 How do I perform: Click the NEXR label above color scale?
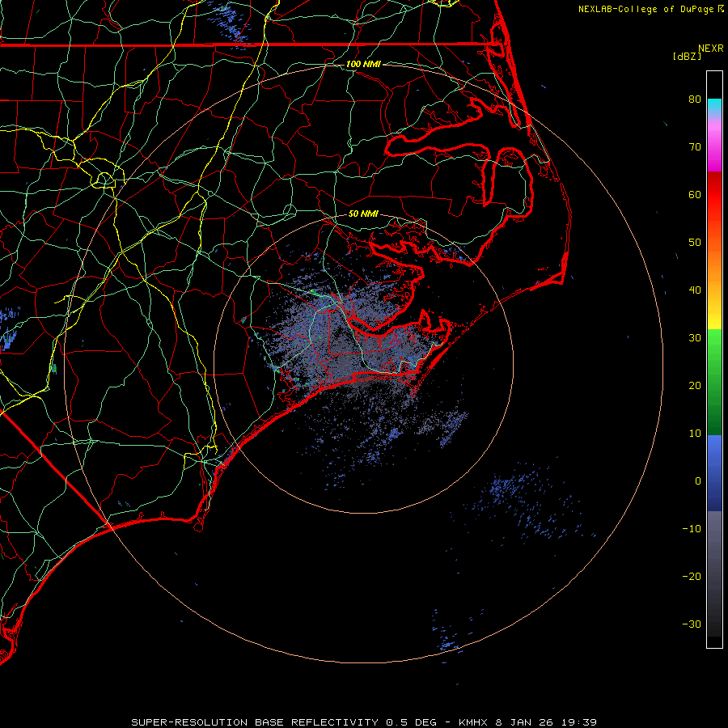710,49
